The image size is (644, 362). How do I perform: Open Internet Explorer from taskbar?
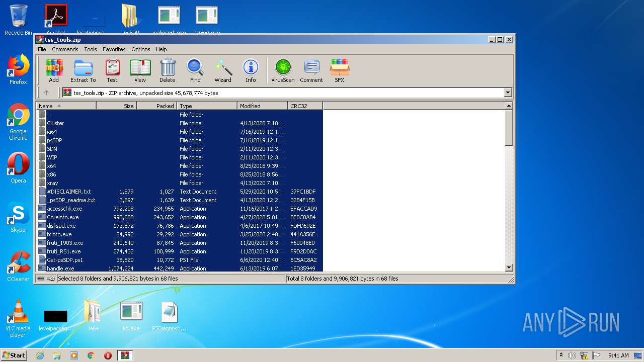click(x=40, y=355)
